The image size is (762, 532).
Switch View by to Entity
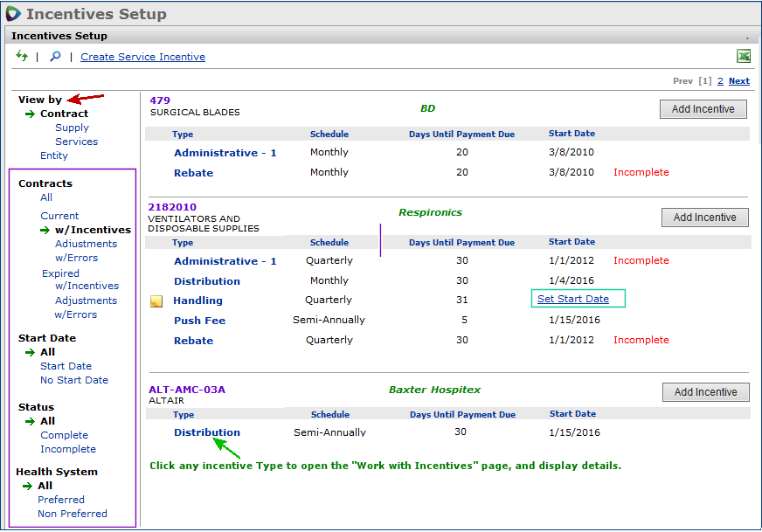(x=54, y=155)
